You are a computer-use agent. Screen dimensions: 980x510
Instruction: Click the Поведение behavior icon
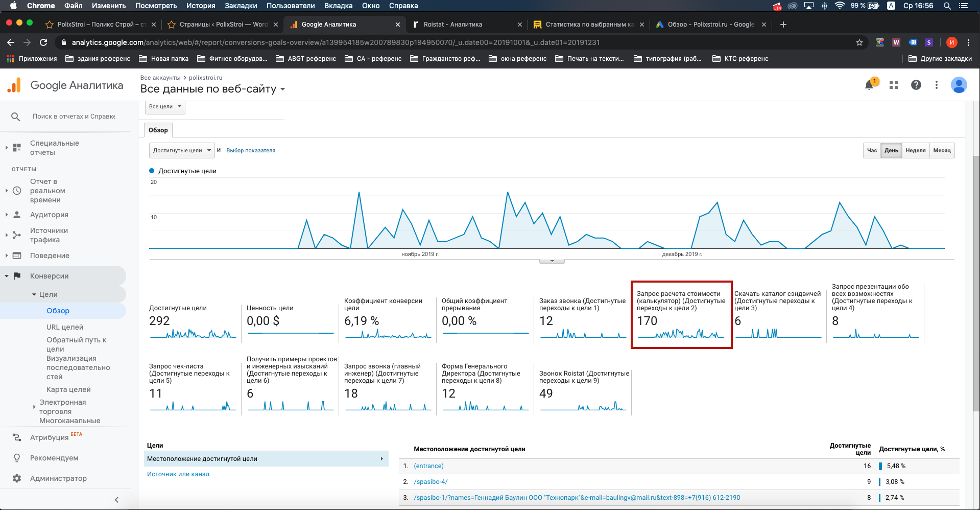pos(17,256)
